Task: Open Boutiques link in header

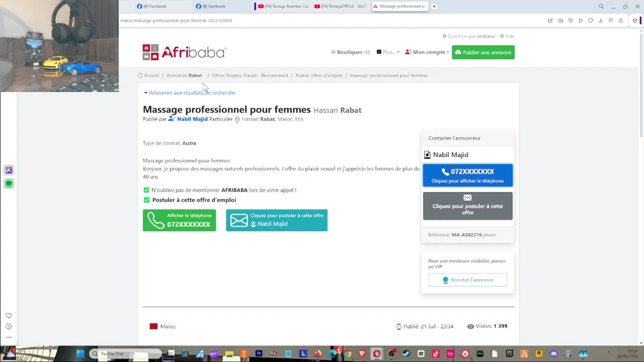Action: coord(350,52)
